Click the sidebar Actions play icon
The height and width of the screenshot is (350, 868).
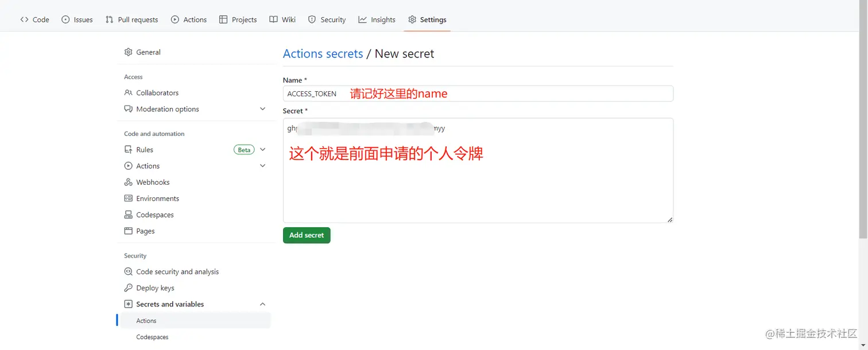click(x=128, y=166)
